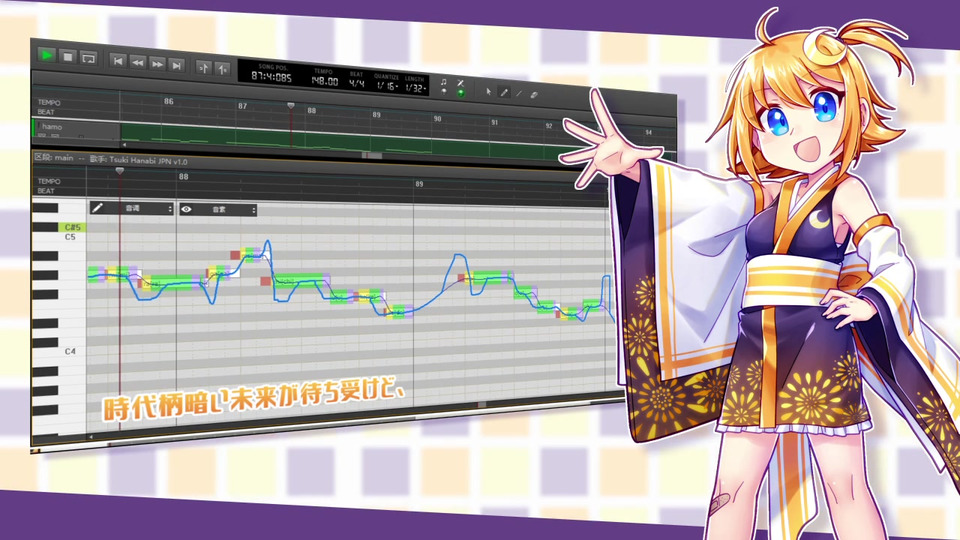Click the TEMPO row label of the track editor
Screen dimensions: 960x540
(x=49, y=102)
